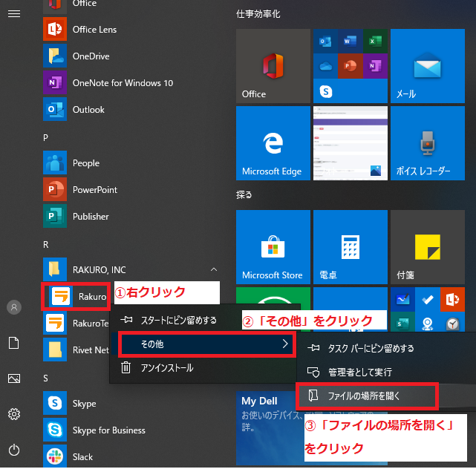Click the Power button icon

14,450
